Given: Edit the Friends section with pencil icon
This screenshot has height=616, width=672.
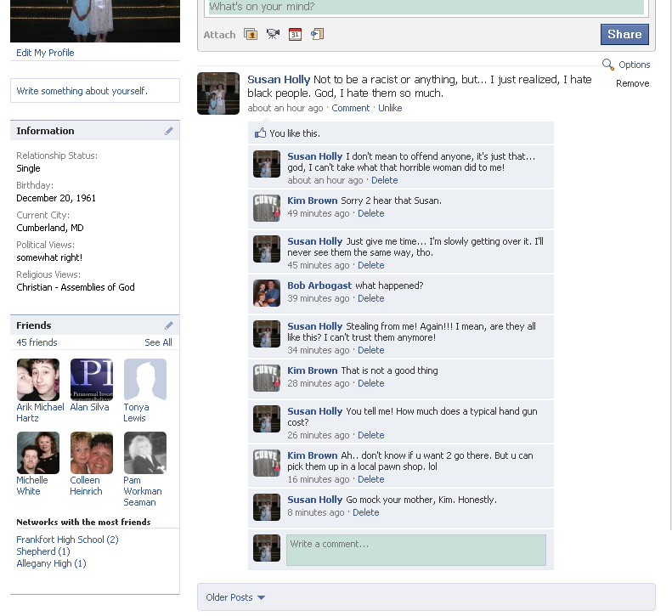Looking at the screenshot, I should [169, 325].
